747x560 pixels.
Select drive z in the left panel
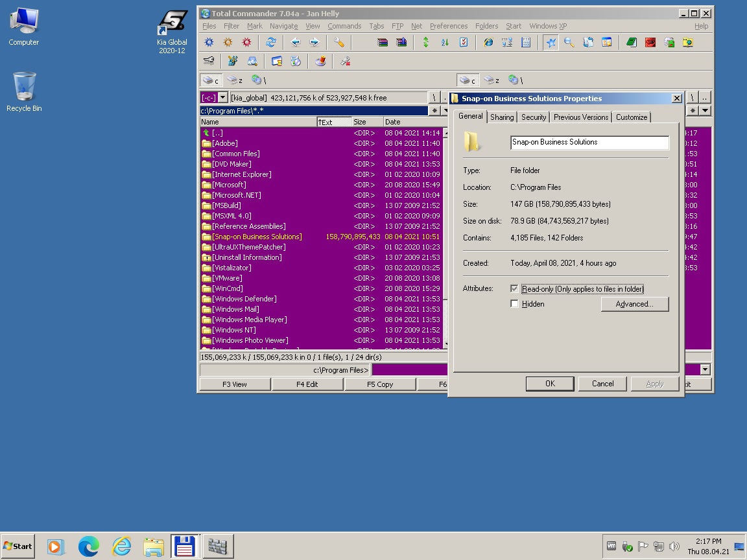(234, 80)
